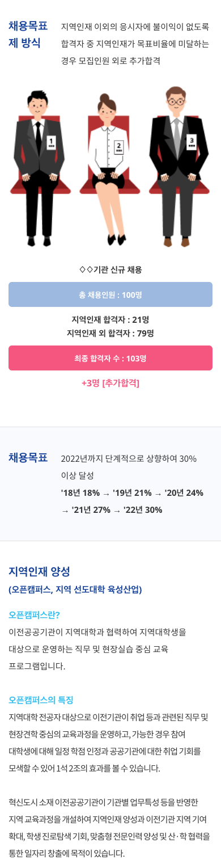221x868 pixels.
Task: Click the blue 총 채용인원 : 100명 bar
Action: click(x=110, y=294)
